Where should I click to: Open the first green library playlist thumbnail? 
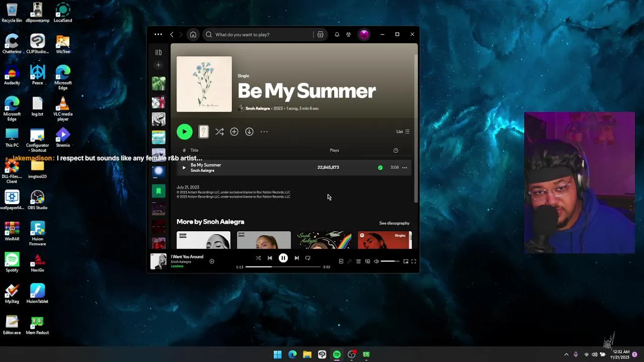click(158, 83)
